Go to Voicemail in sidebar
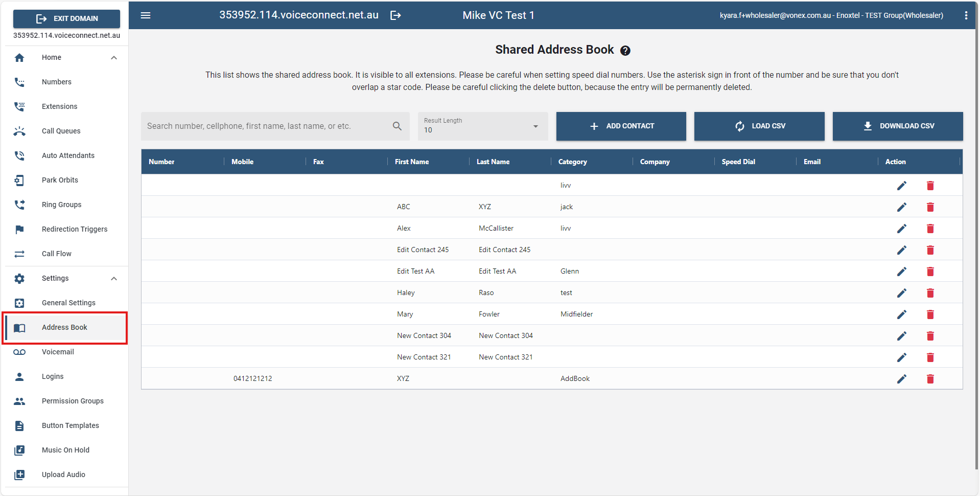Viewport: 980px width, 496px height. click(58, 352)
